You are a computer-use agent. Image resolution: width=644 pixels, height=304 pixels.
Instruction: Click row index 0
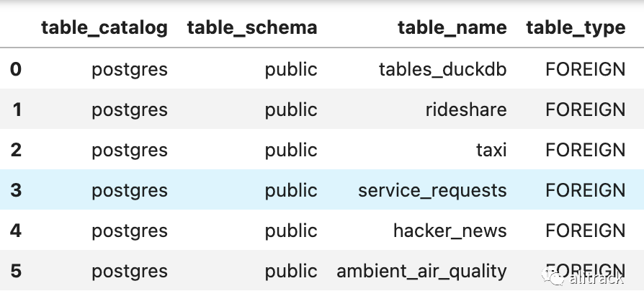16,69
